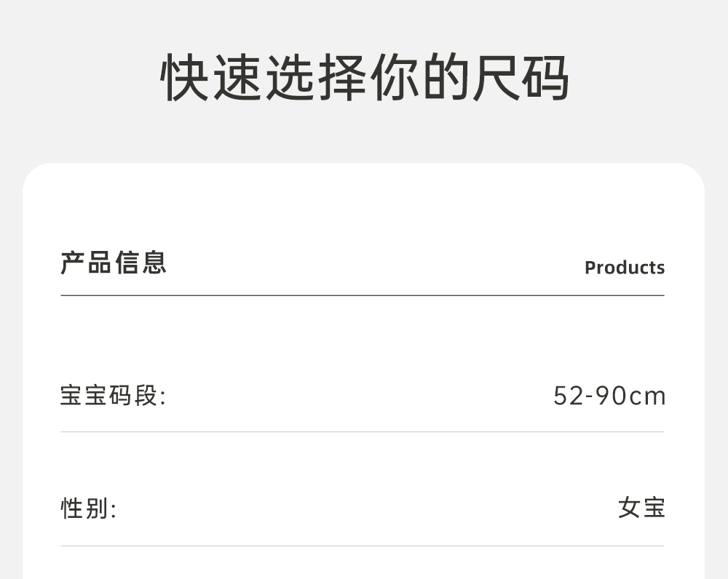Click the dark divider under 产品信息
The image size is (728, 579).
tap(363, 295)
